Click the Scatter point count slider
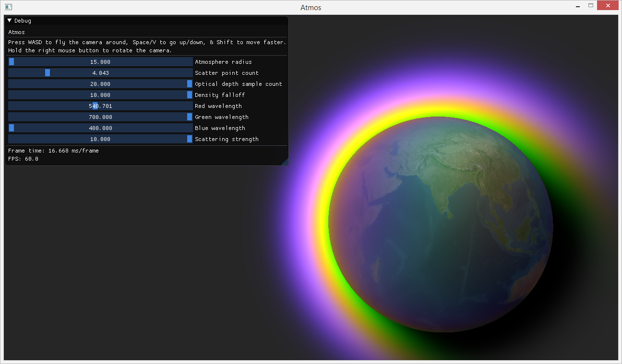 coord(100,73)
